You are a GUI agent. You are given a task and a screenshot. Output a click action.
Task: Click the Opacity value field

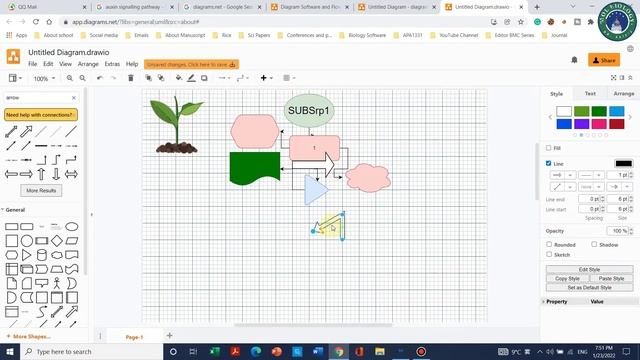[618, 231]
